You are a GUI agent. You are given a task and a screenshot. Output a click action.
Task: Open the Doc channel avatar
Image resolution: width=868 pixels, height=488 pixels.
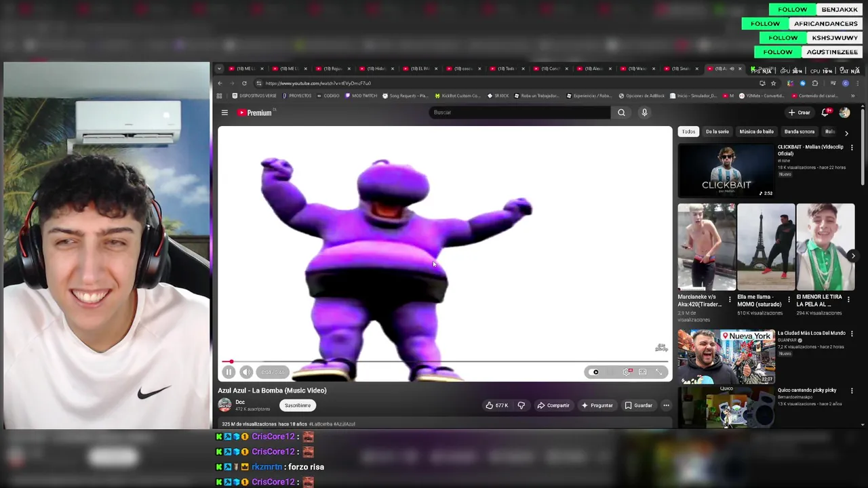tap(224, 405)
